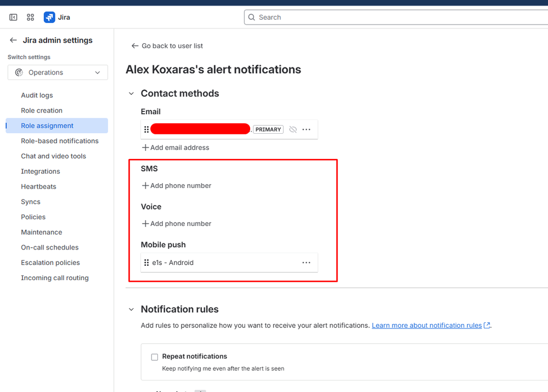Click the plus icon under Voice
Image resolution: width=548 pixels, height=392 pixels.
click(x=145, y=224)
